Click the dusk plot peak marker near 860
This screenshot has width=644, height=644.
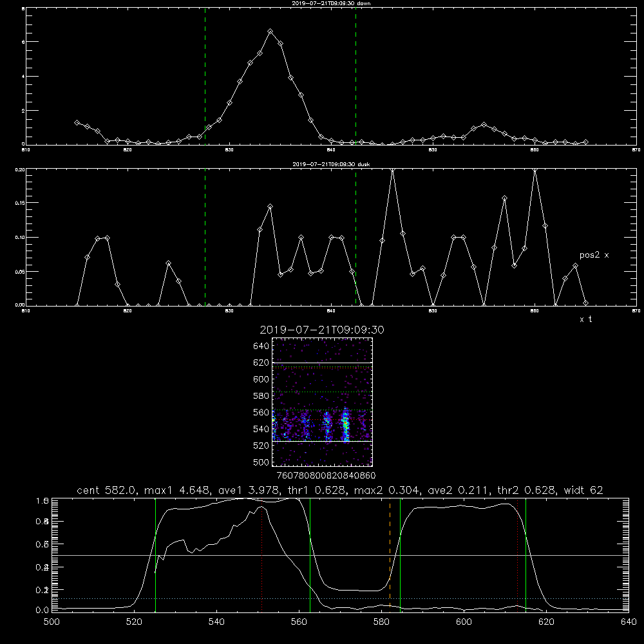[x=535, y=169]
